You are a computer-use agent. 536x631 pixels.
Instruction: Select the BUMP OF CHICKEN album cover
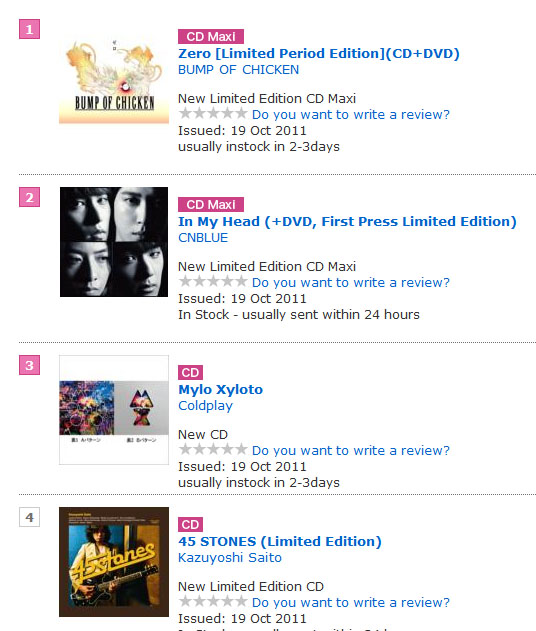[x=114, y=81]
